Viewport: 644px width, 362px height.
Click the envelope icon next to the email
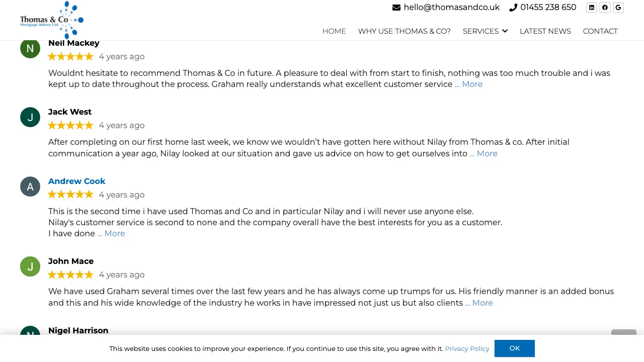coord(396,8)
